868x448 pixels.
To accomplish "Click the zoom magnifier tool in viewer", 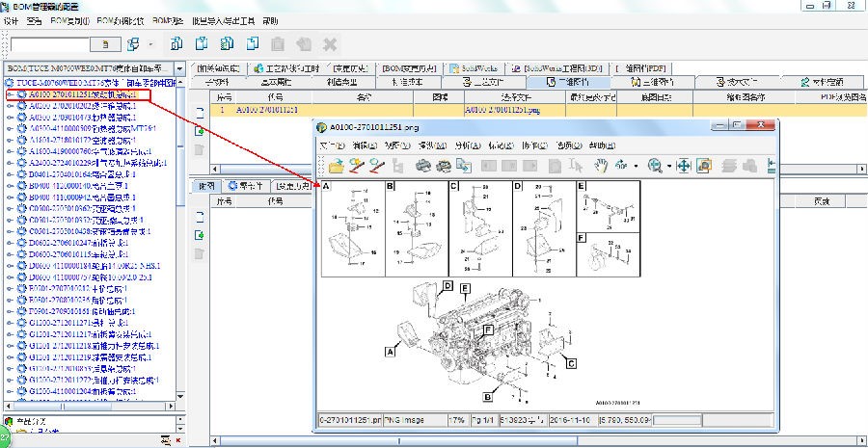I will point(656,166).
